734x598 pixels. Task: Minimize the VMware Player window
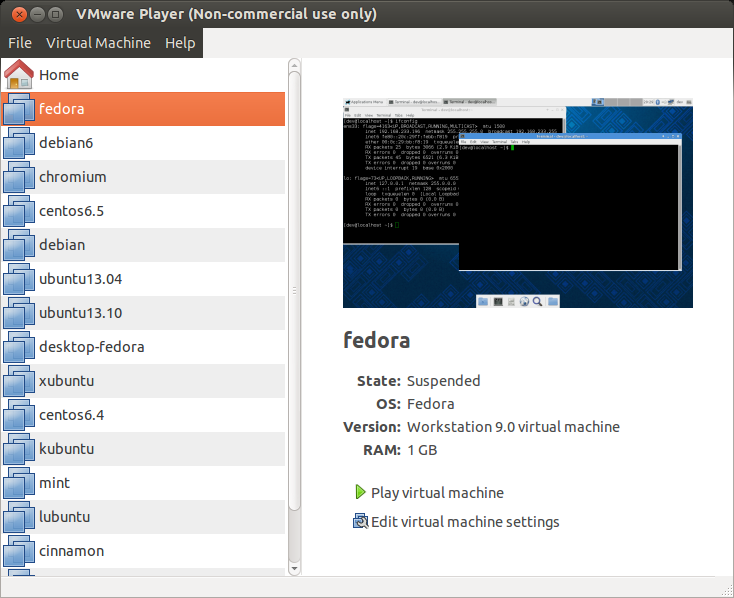pyautogui.click(x=37, y=15)
